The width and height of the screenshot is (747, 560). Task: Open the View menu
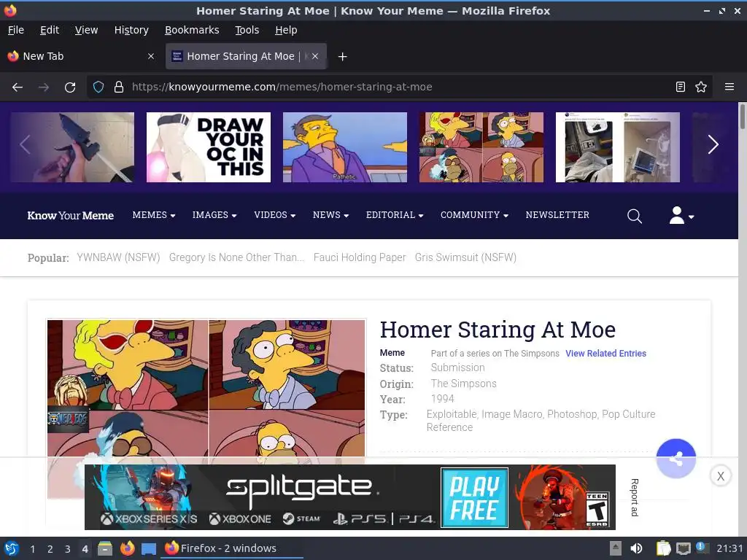pos(86,30)
